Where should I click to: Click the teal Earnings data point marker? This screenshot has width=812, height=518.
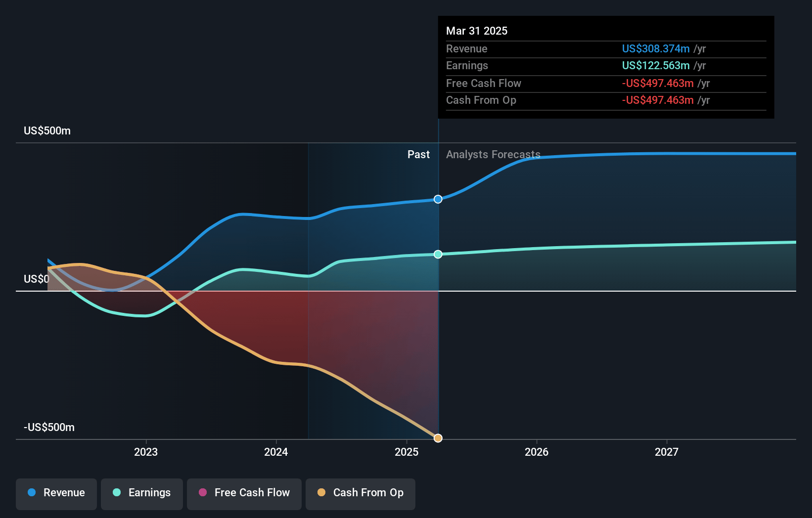(438, 254)
